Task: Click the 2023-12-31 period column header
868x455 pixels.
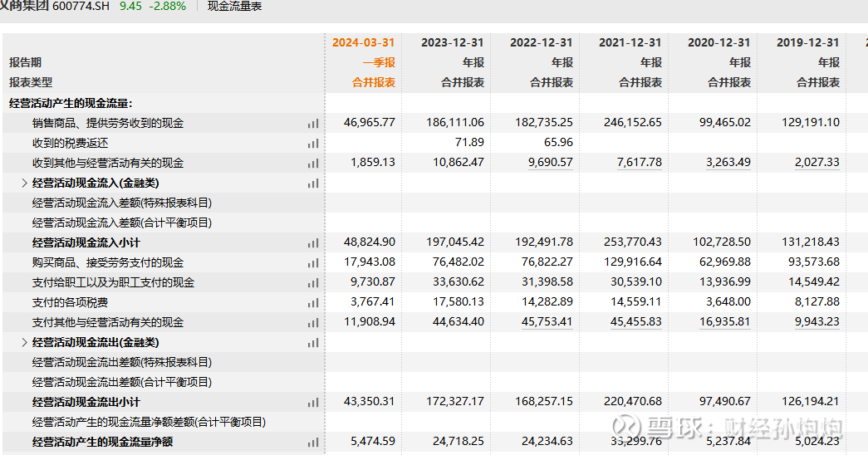Action: coord(452,42)
